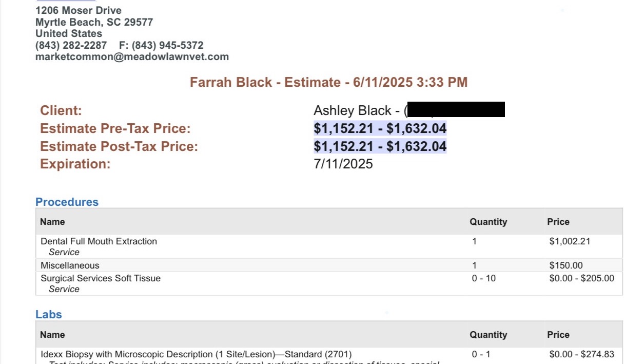The image size is (644, 364).
Task: Click Price column header in Procedures table
Action: [558, 222]
